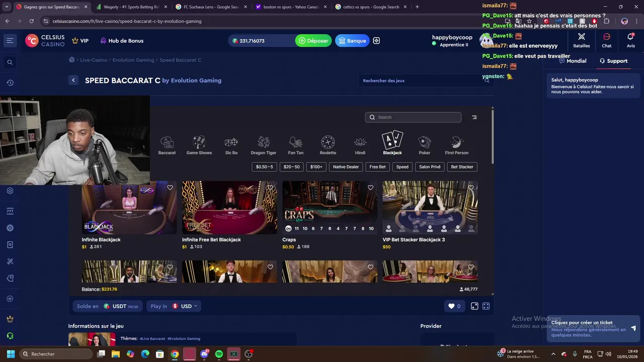The image size is (644, 362).
Task: Switch to the Mondial chat tab
Action: point(573,61)
